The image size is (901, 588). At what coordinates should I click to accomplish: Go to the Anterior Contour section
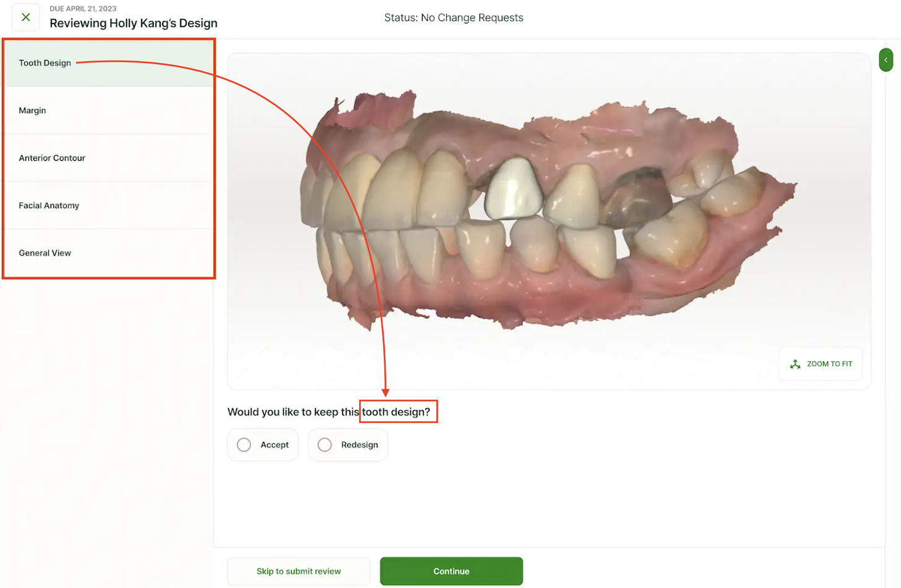52,158
